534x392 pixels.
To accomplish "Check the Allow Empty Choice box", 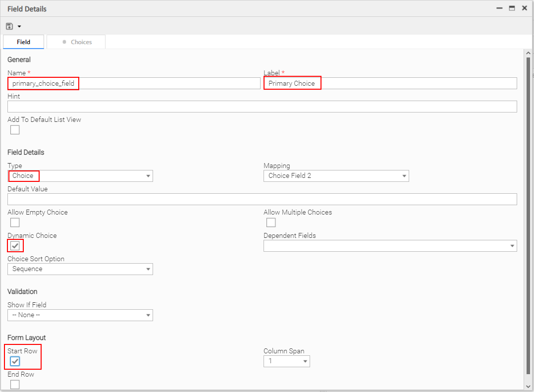I will coord(15,223).
